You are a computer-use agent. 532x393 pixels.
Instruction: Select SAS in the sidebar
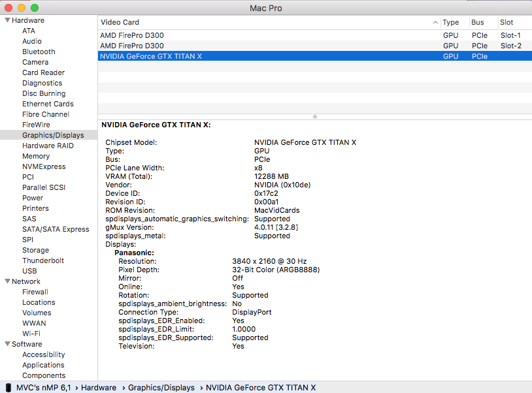click(29, 219)
